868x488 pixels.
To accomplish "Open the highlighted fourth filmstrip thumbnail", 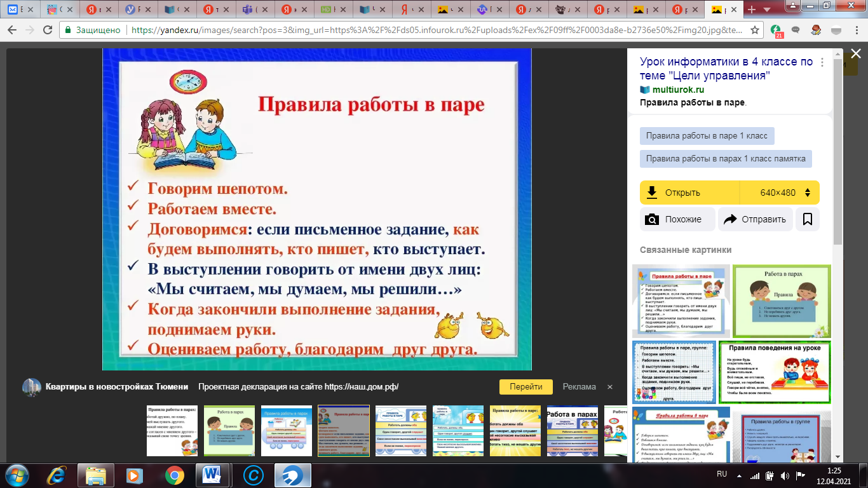I will point(344,431).
